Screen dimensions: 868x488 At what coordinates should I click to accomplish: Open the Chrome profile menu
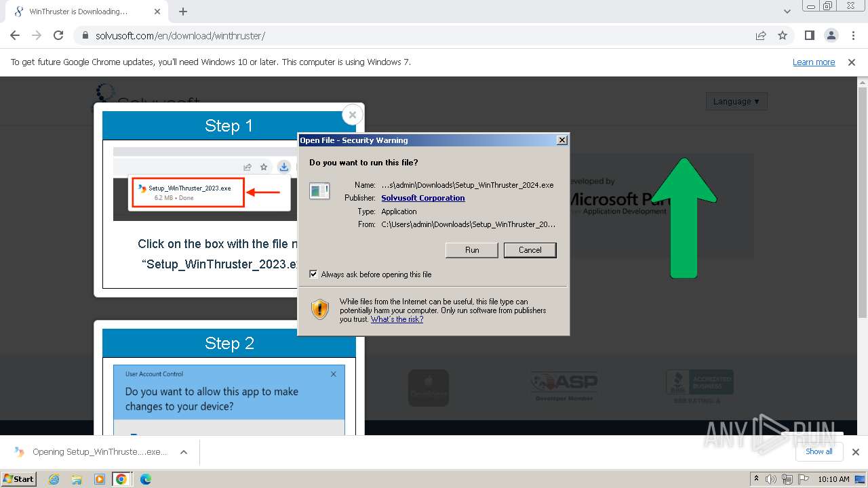(831, 36)
